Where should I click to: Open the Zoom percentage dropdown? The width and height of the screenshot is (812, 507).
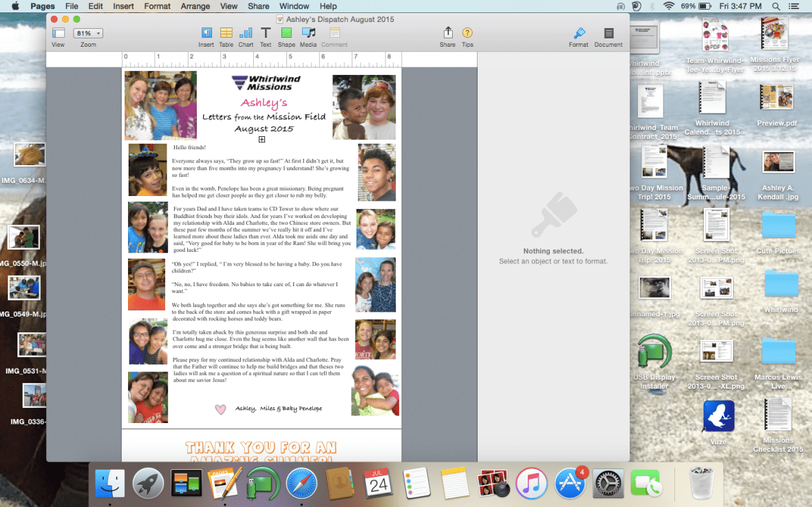(87, 32)
